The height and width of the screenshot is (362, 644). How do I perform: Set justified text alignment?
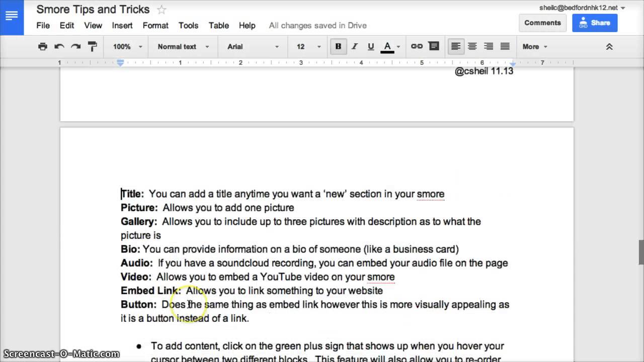click(x=505, y=46)
